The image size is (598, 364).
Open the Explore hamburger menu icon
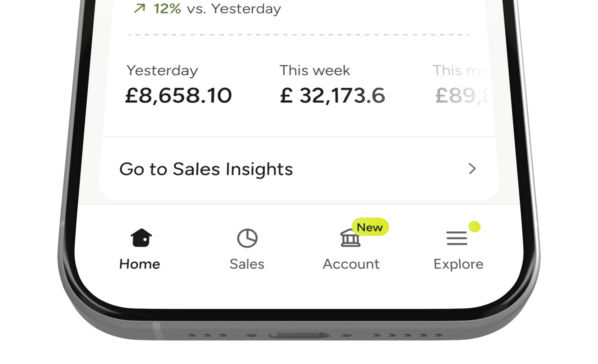456,238
